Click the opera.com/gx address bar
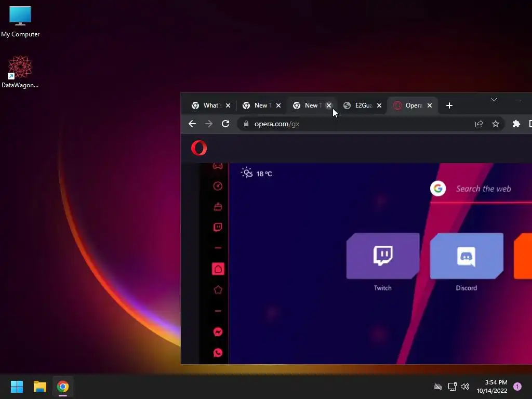This screenshot has width=532, height=399. coord(371,124)
